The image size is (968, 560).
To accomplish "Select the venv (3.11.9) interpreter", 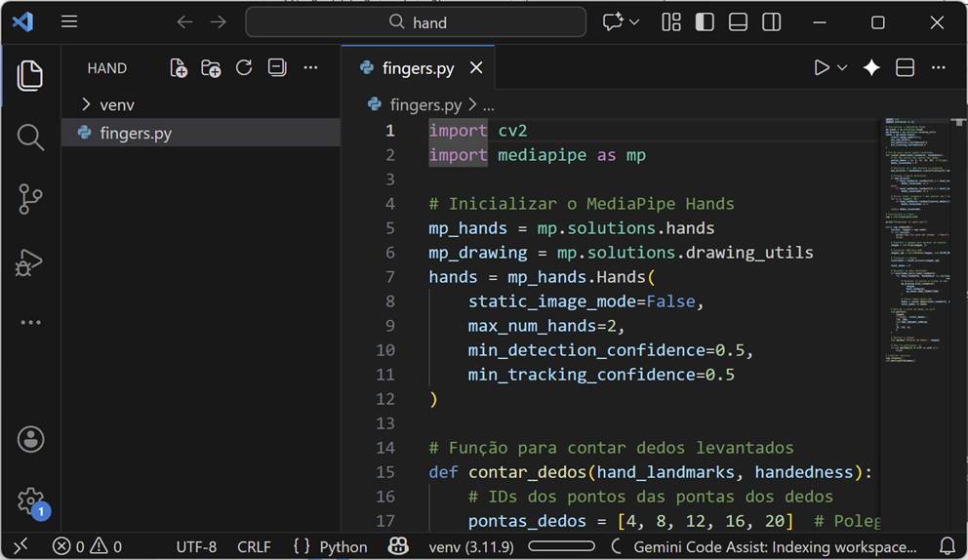I will pyautogui.click(x=471, y=546).
